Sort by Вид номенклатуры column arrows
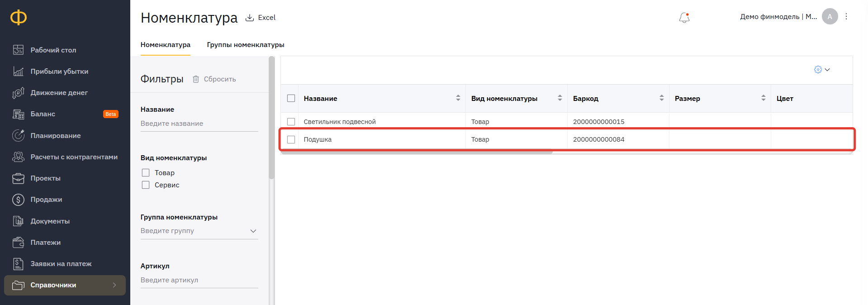The width and height of the screenshot is (868, 305). point(560,98)
